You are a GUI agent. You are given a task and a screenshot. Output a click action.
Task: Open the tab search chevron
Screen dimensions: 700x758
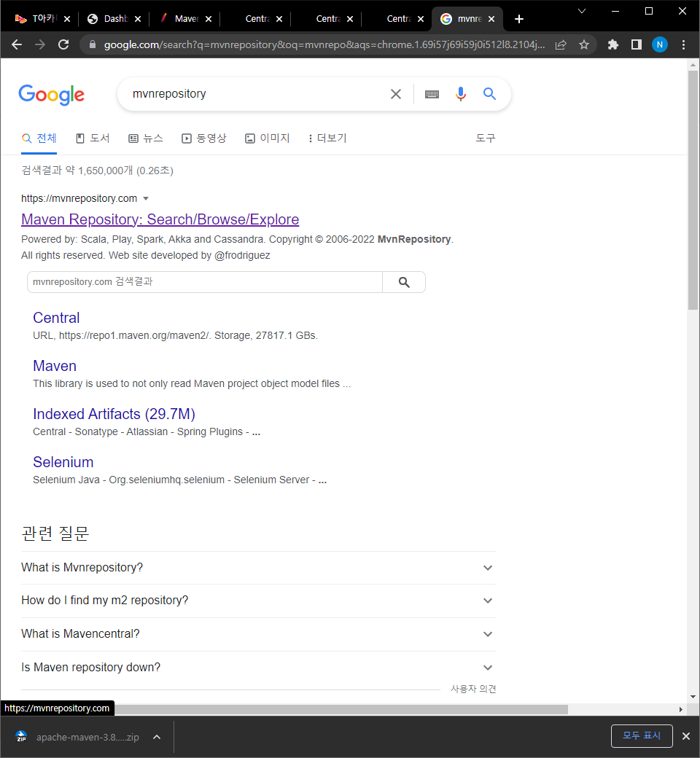(x=582, y=11)
